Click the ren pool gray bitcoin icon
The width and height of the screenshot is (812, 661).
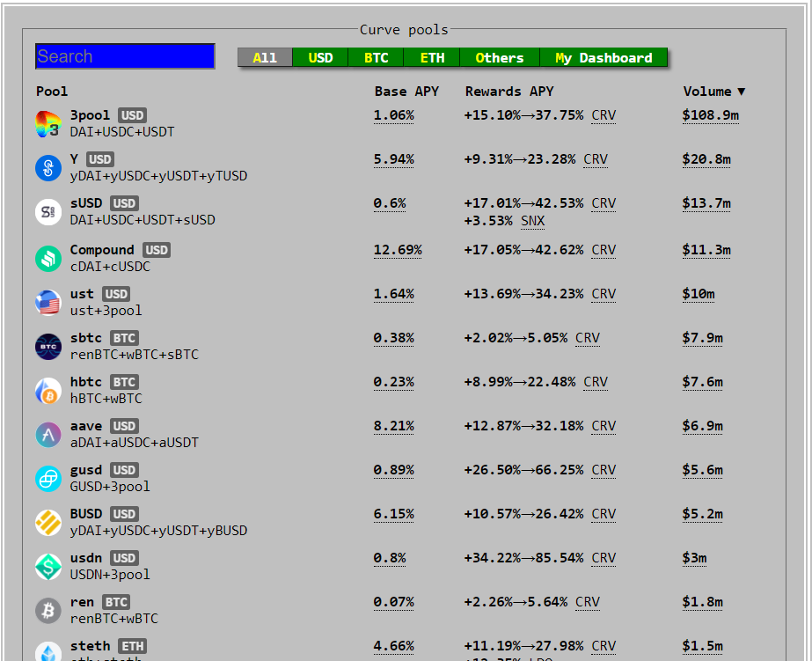[48, 611]
